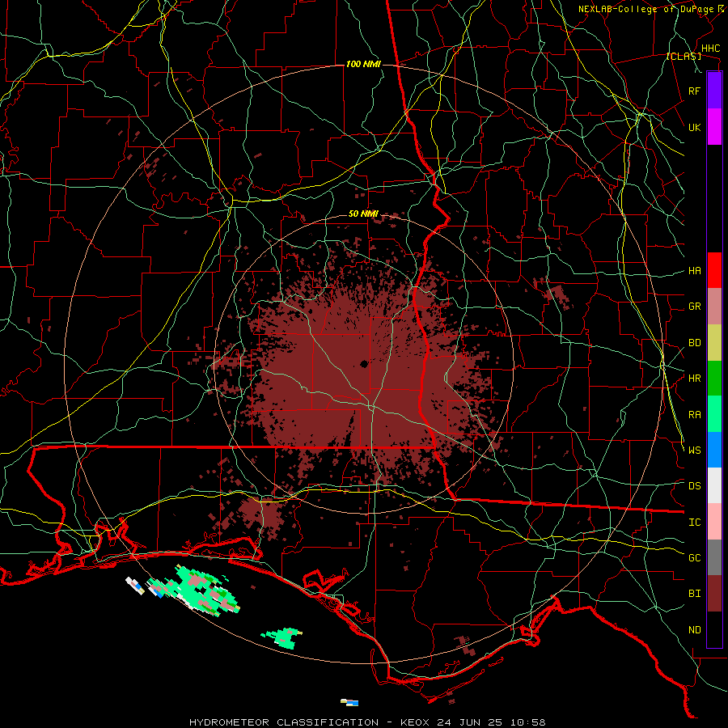Click the '100 NMI' range ring label
The image size is (728, 728).
pyautogui.click(x=363, y=64)
